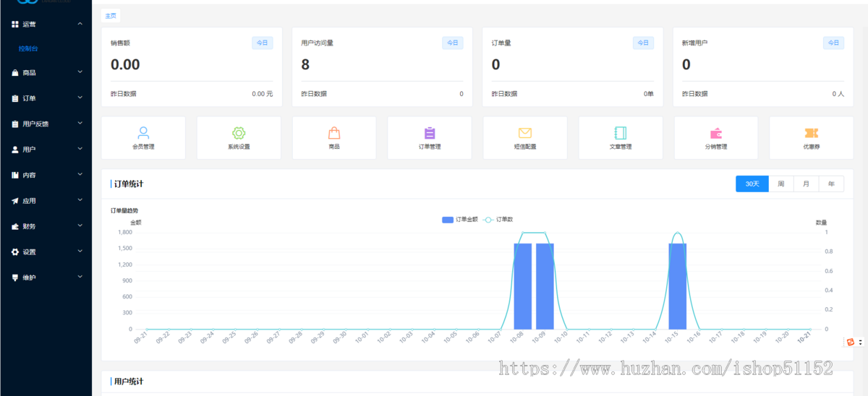Screen dimensions: 868x396
Task: Click the 用户统计 section heading
Action: pyautogui.click(x=129, y=381)
